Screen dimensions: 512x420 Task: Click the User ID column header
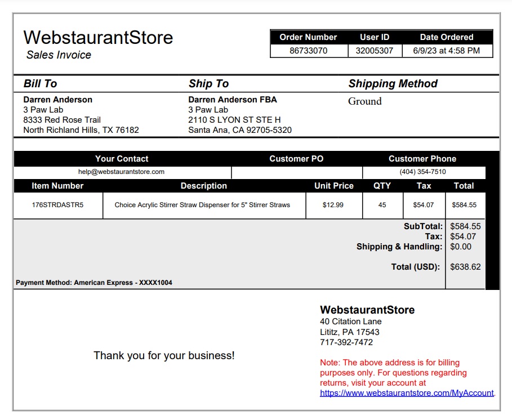click(x=375, y=37)
